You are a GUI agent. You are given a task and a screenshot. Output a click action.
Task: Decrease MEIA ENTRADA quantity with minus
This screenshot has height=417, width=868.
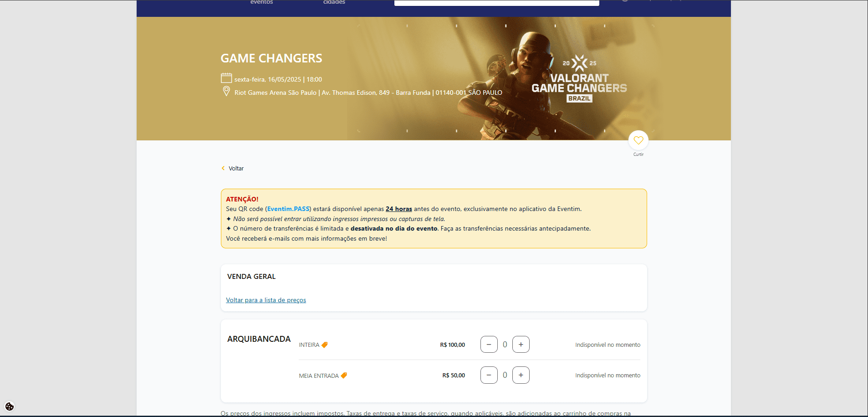tap(489, 375)
